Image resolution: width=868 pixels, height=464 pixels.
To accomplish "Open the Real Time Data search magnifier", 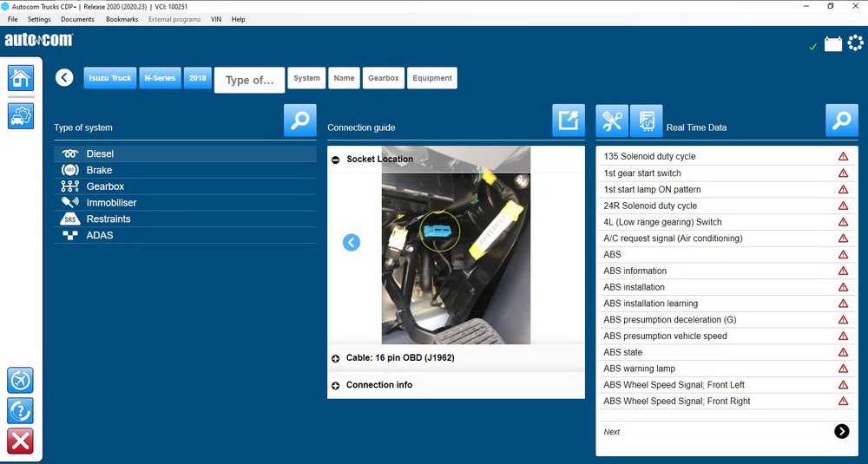I will [841, 121].
